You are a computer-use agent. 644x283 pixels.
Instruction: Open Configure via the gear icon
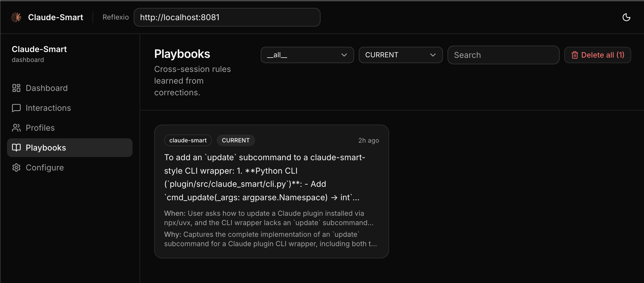(16, 167)
